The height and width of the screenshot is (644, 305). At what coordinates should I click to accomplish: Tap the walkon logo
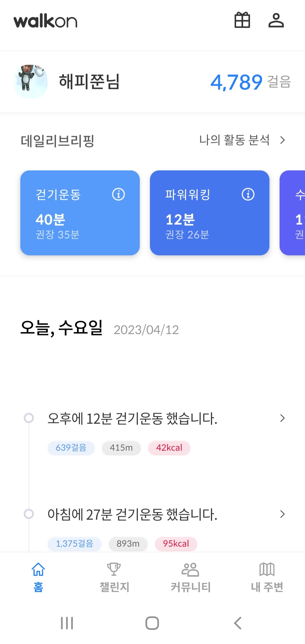tap(45, 21)
